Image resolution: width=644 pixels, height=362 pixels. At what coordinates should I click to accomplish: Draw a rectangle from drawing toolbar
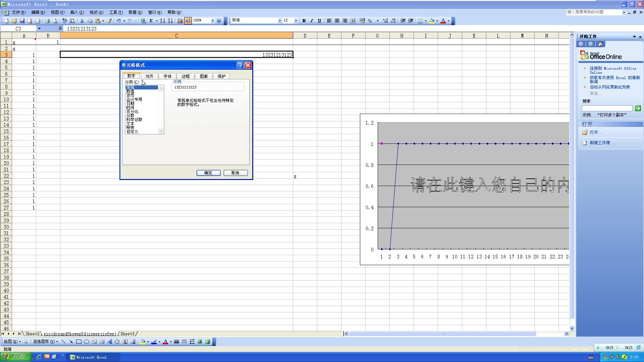pyautogui.click(x=79, y=342)
